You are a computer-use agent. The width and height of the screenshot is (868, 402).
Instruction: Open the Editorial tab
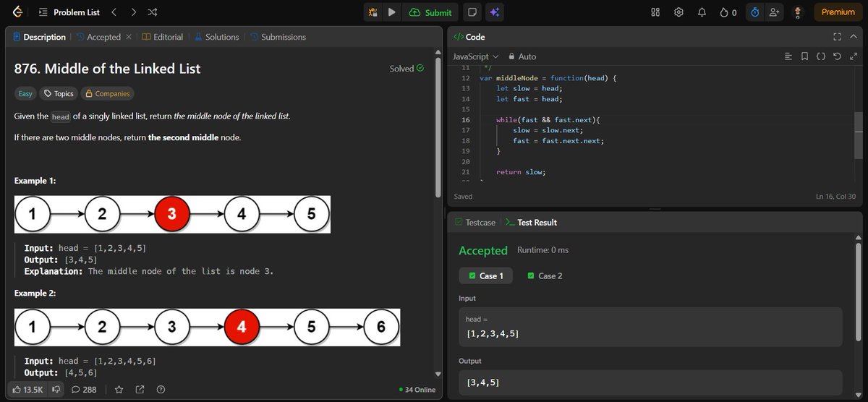pyautogui.click(x=162, y=37)
